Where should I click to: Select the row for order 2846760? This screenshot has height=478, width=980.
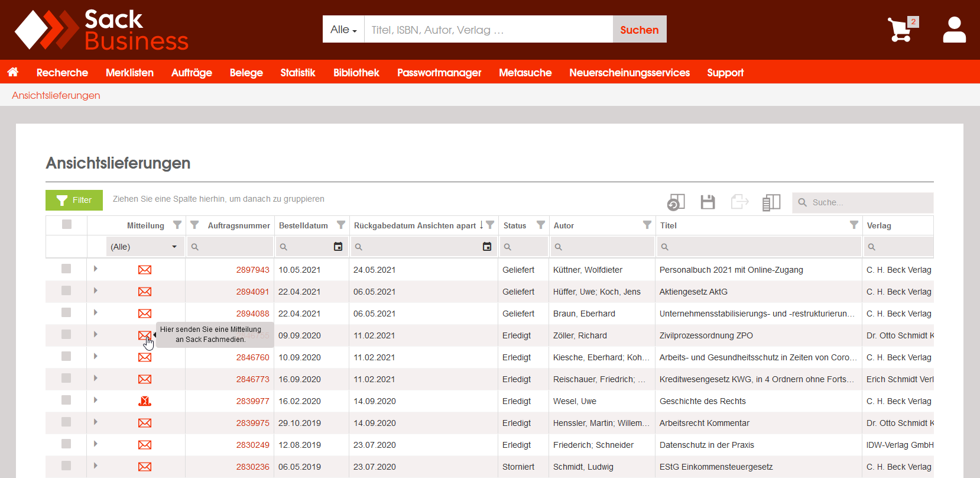coord(66,356)
